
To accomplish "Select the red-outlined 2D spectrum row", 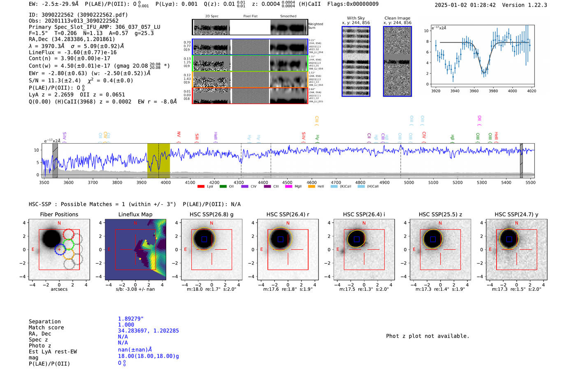I will click(250, 95).
